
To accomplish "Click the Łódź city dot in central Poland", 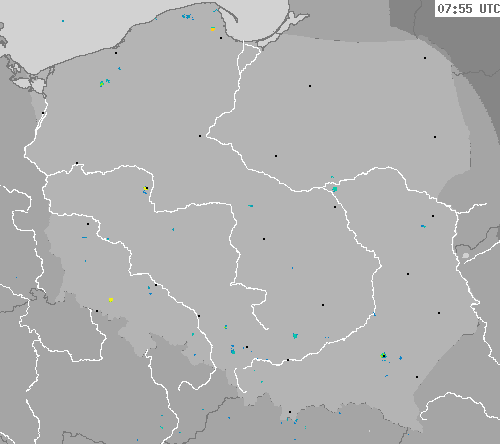I will (x=264, y=239).
